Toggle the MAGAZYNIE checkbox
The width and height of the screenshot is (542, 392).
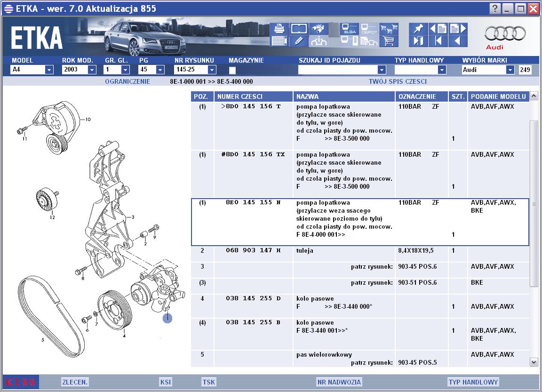click(232, 70)
